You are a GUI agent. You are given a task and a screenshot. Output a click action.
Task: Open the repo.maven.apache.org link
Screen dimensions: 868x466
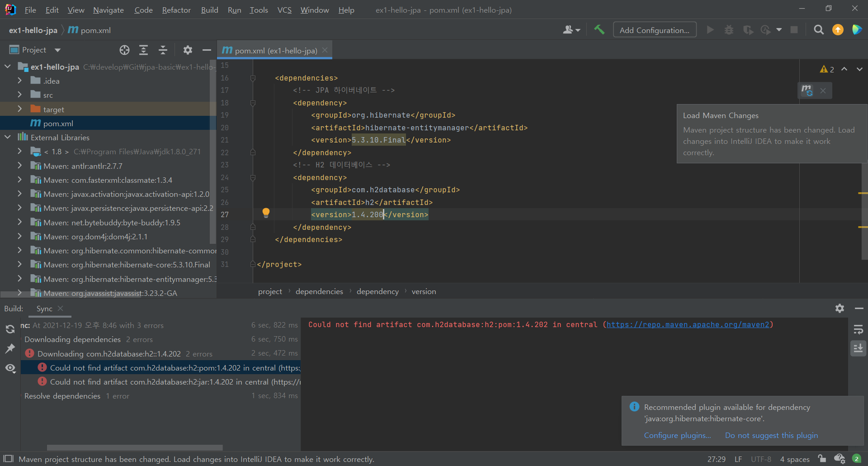click(x=688, y=324)
